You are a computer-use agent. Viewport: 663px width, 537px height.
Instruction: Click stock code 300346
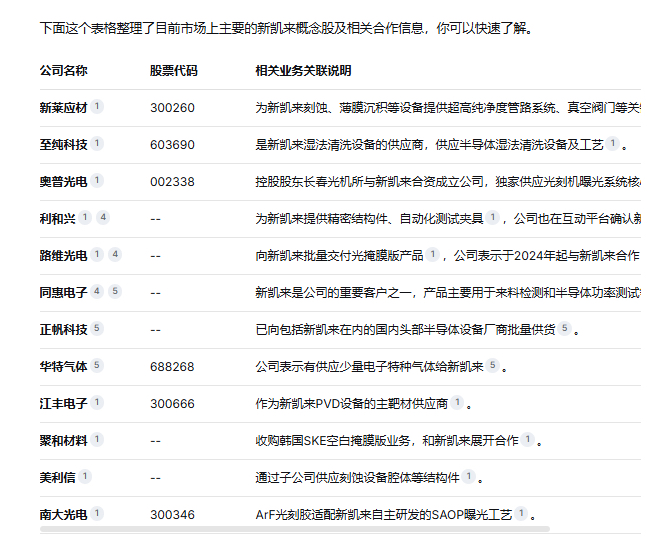coord(173,515)
